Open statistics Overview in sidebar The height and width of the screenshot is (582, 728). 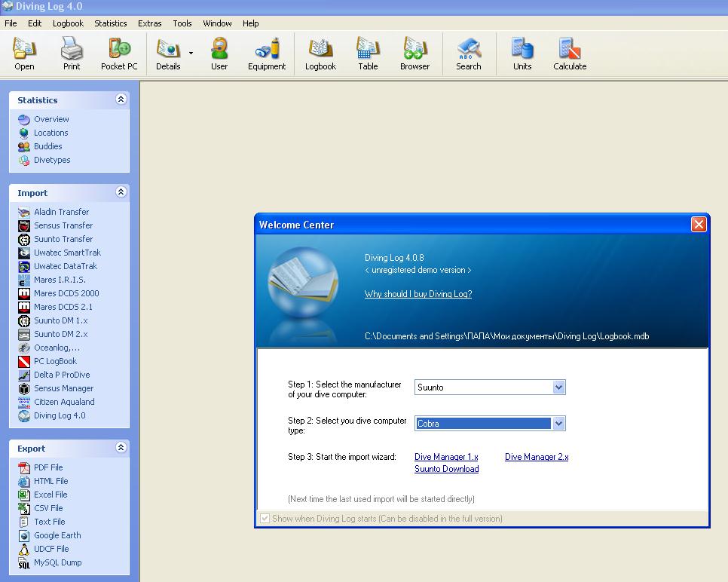point(44,119)
